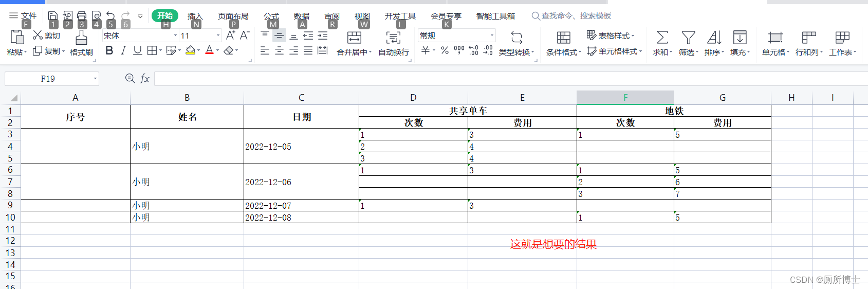Click the Redo arrow icon
This screenshot has width=868, height=289.
tap(126, 16)
